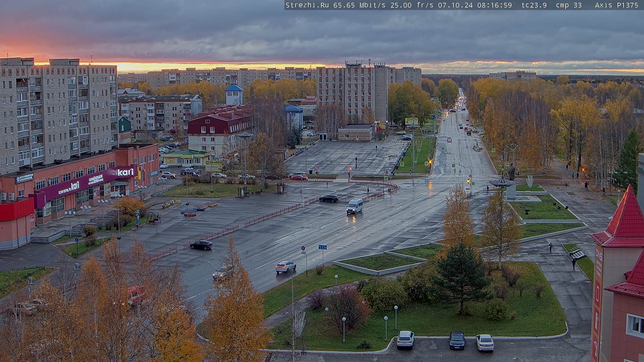Click the "Strezhi.Ru" overlay text
The height and width of the screenshot is (362, 644).
coord(307,5)
